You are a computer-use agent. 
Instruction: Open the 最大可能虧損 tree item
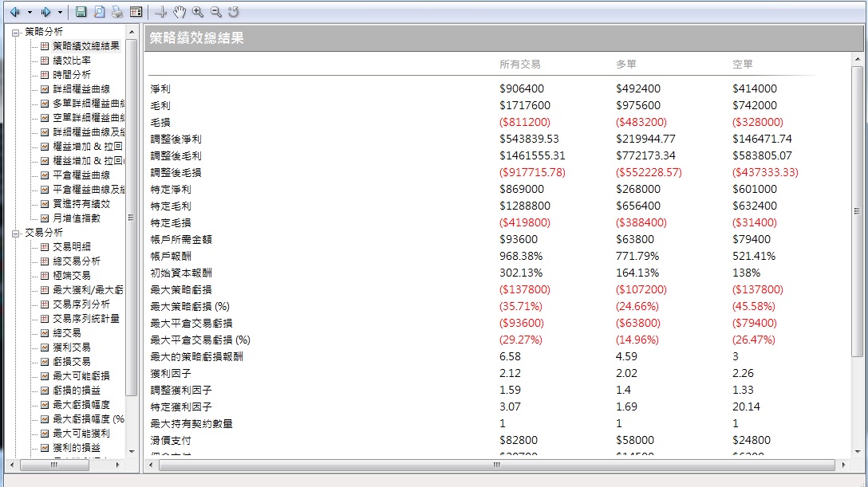[x=81, y=376]
